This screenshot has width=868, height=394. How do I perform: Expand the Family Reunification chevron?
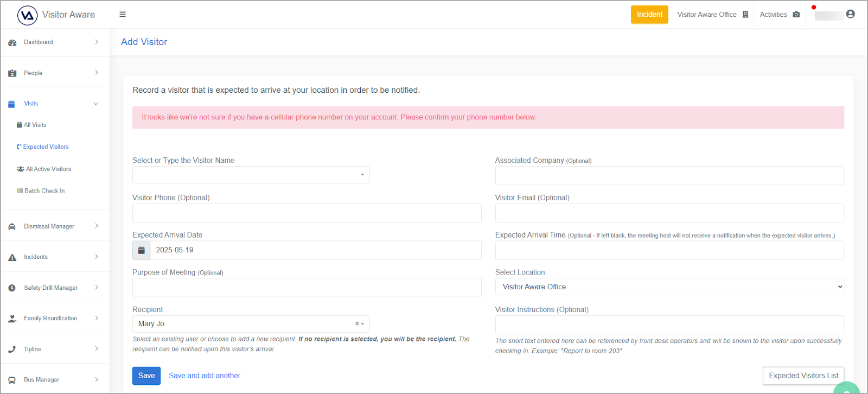click(97, 318)
